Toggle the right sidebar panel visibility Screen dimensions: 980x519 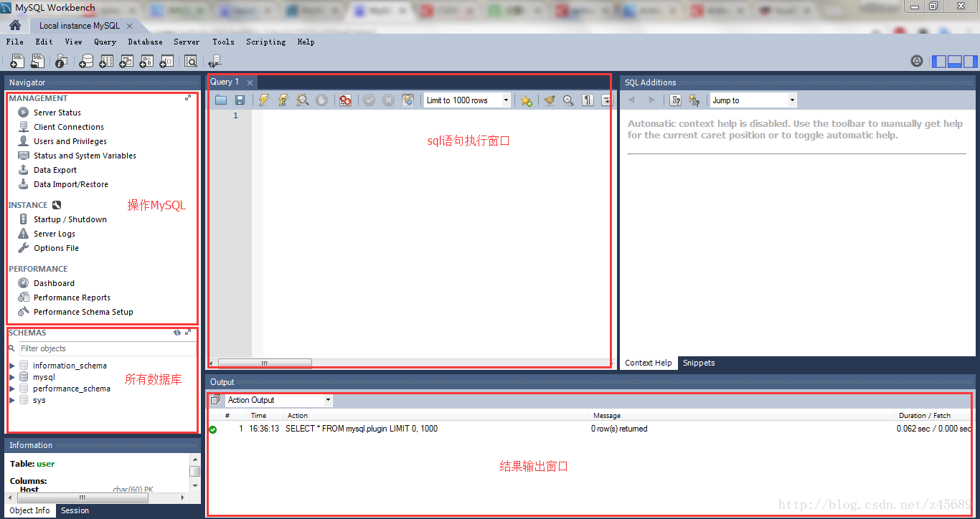(x=970, y=62)
